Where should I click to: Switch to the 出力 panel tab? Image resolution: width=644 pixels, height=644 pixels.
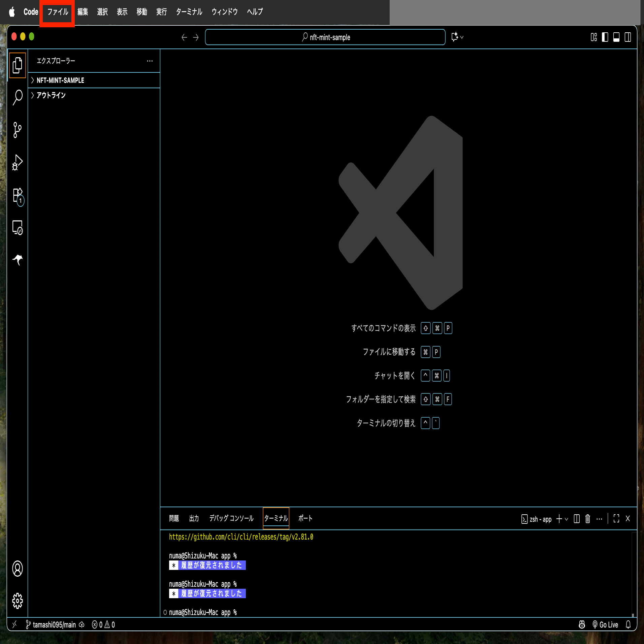194,518
